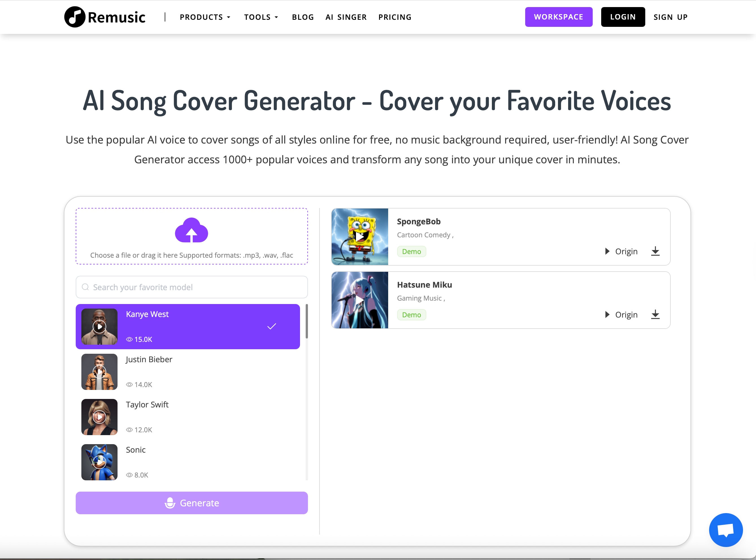The image size is (756, 560).
Task: Play Justin Bieber voice preview
Action: (99, 372)
